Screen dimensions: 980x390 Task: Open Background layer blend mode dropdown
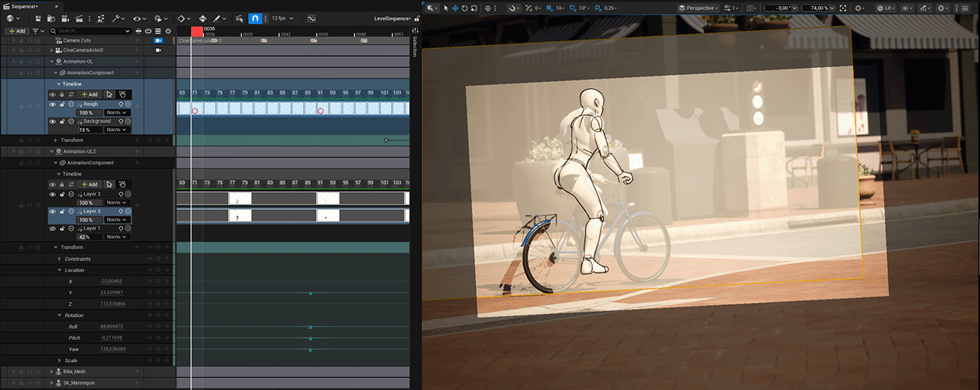[x=117, y=129]
